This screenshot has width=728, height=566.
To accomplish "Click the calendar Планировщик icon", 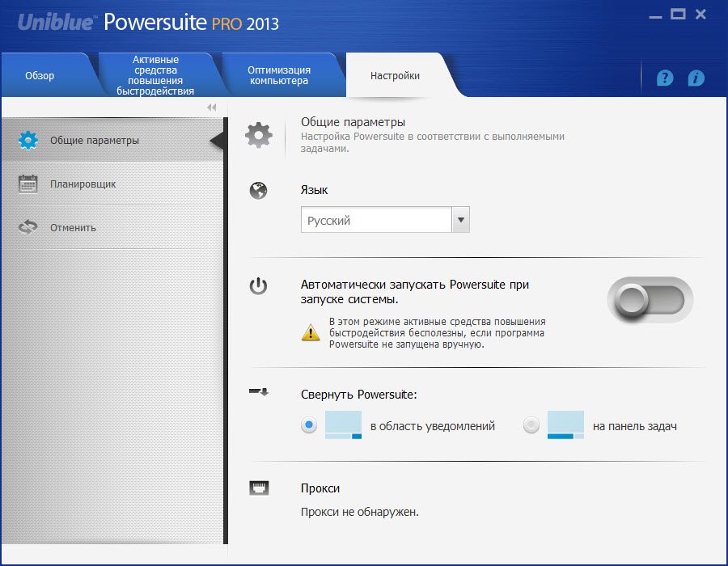I will 28,184.
